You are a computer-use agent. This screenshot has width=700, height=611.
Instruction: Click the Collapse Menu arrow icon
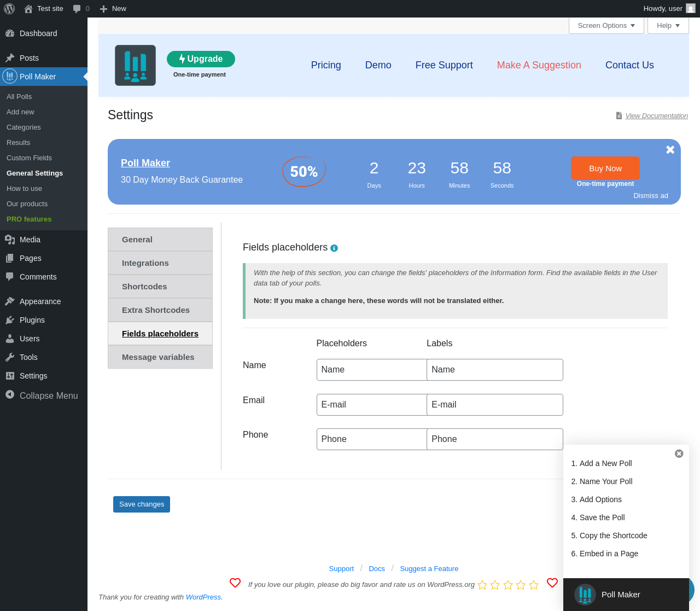click(10, 394)
